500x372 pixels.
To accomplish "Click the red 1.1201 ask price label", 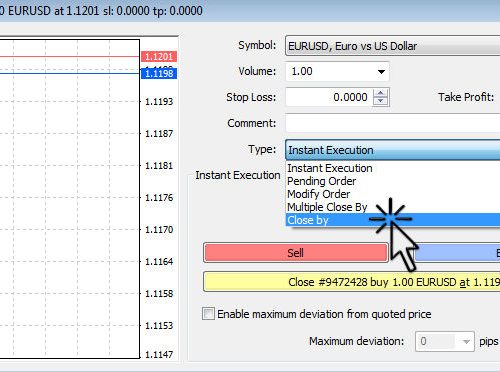I will 159,57.
